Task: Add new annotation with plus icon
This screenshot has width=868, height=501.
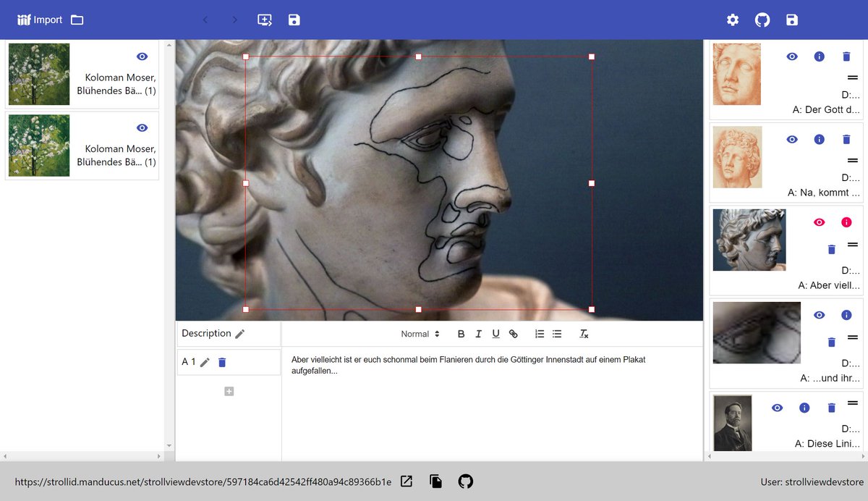Action: click(x=229, y=392)
